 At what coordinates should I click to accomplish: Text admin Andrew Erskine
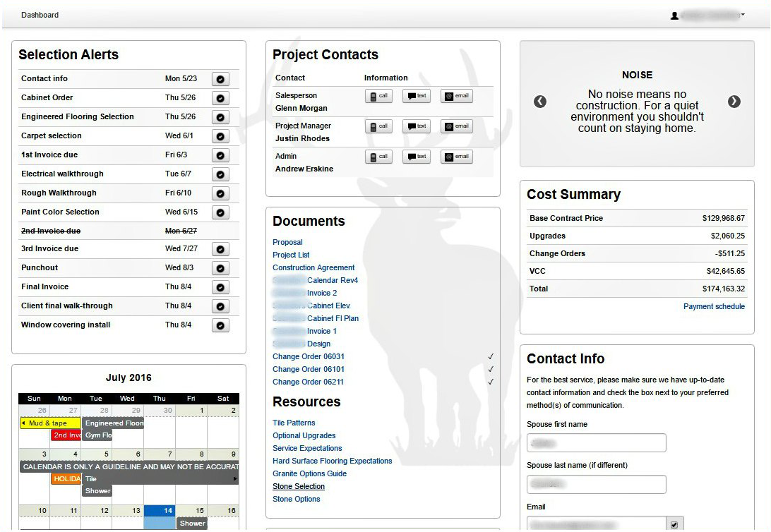coord(417,157)
